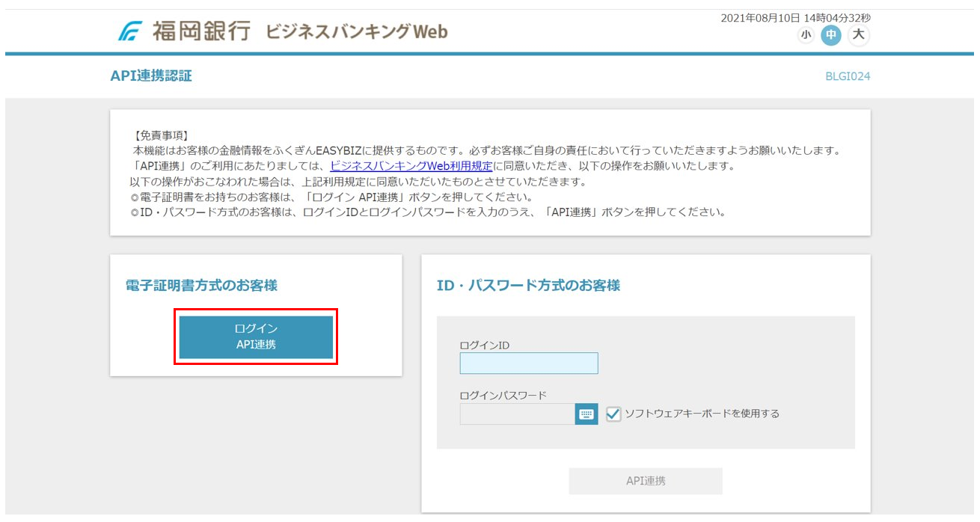Screen dimensions: 980x522
Task: Click the ログインパスワード field label
Action: point(503,395)
